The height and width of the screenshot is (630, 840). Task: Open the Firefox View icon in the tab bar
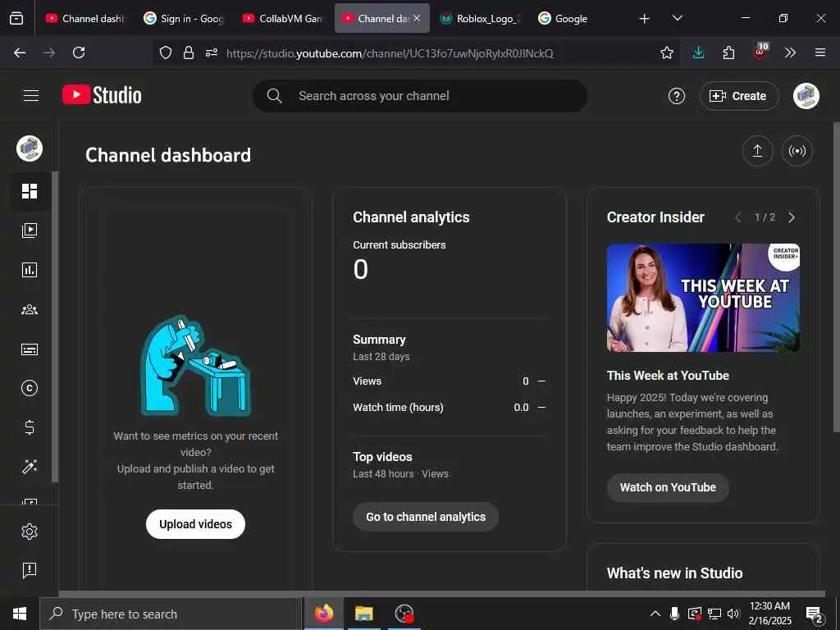(16, 19)
